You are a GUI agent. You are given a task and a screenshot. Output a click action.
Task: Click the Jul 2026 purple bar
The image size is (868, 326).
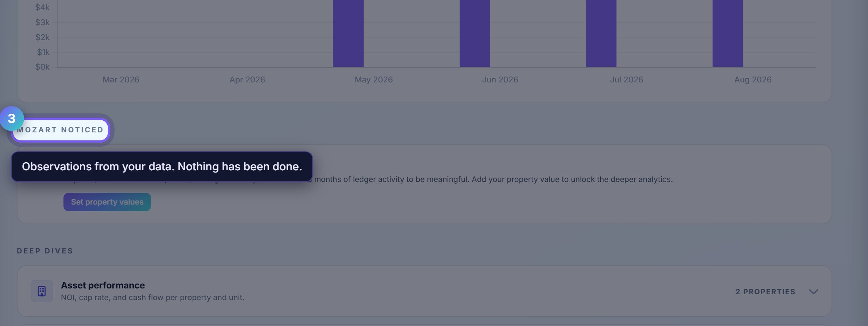coord(601,33)
